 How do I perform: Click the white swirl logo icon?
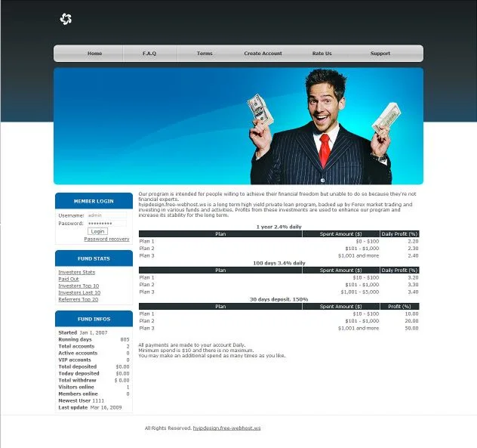[x=66, y=19]
